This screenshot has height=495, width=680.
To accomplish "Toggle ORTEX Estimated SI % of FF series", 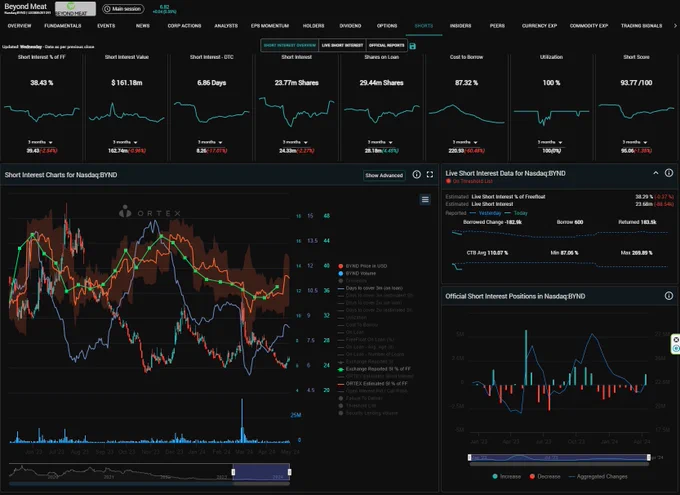I will click(x=373, y=384).
